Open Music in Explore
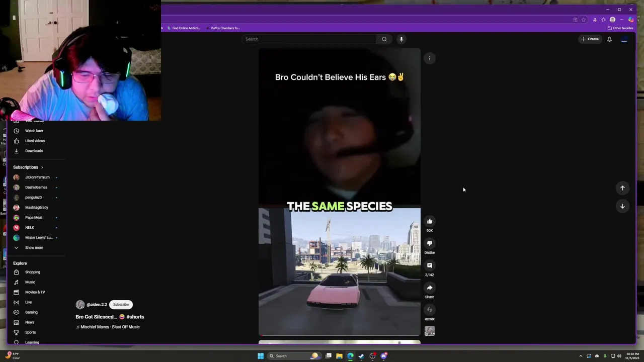This screenshot has height=362, width=644. click(x=30, y=282)
